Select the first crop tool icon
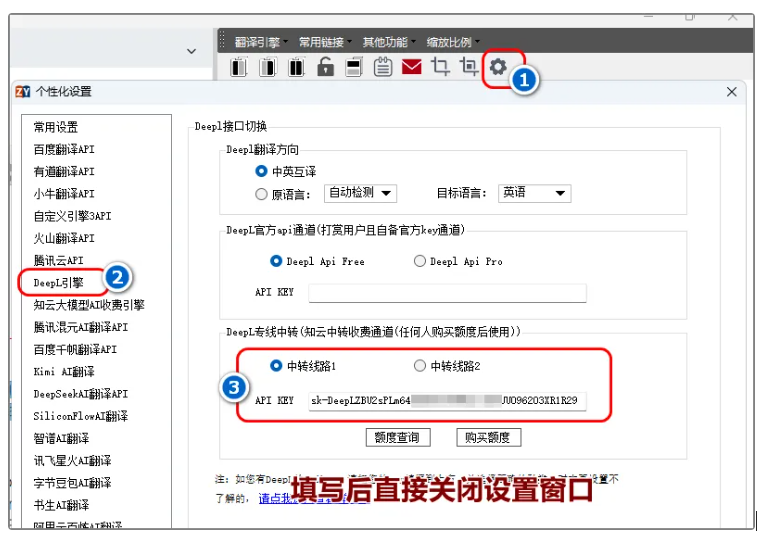This screenshot has height=536, width=761. (440, 68)
